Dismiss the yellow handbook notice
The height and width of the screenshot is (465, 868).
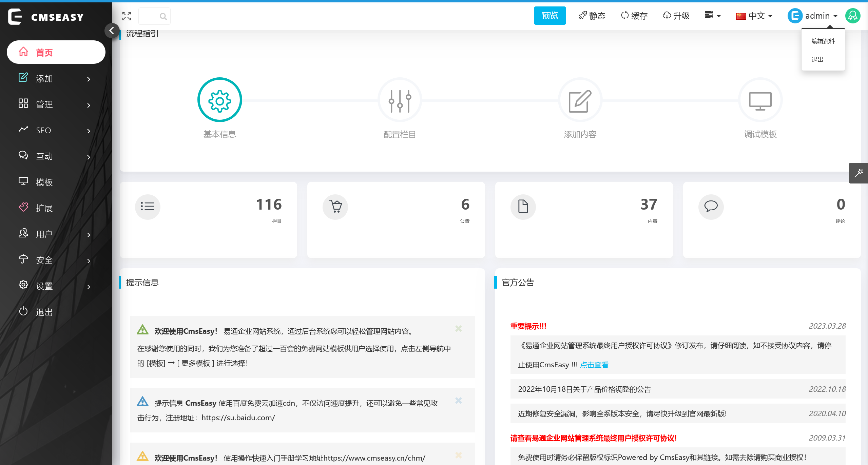[459, 455]
